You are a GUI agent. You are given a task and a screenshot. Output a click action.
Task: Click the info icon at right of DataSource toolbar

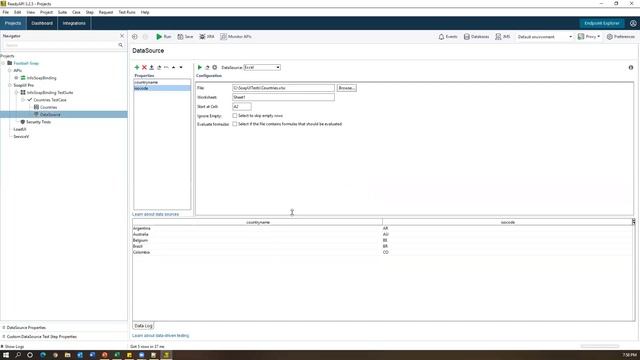pyautogui.click(x=631, y=67)
